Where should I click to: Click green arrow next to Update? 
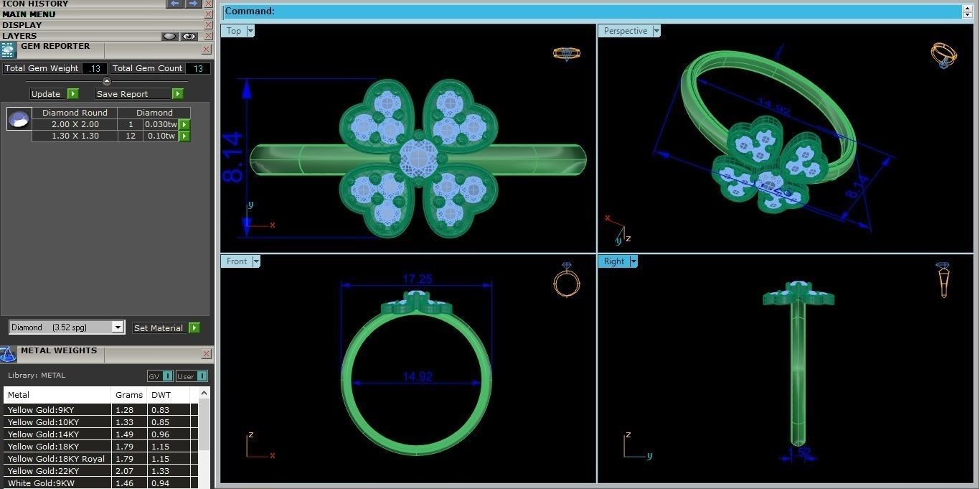click(x=72, y=94)
